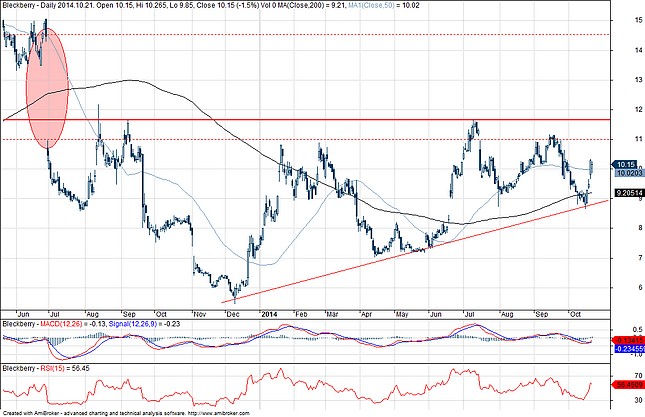Click price axis value 7
645x417 pixels.
640,258
